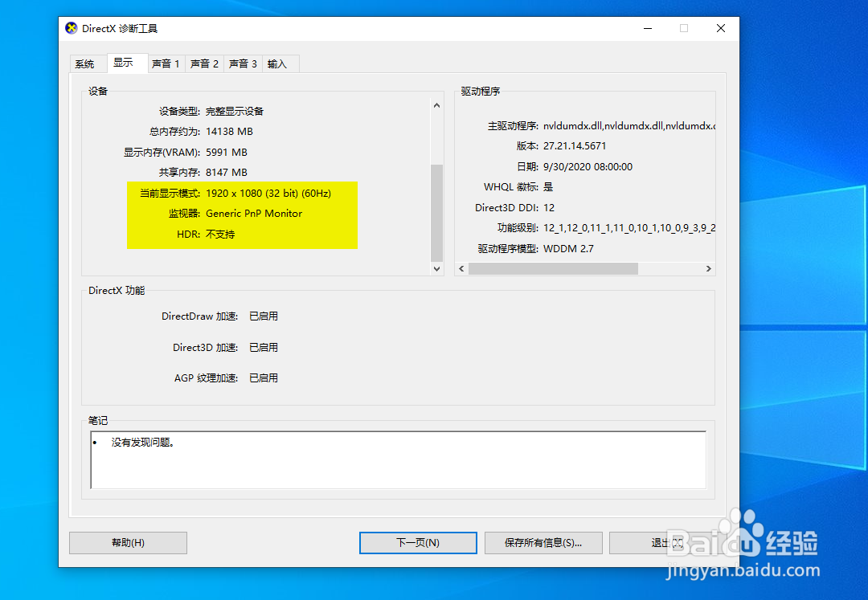Image resolution: width=868 pixels, height=600 pixels.
Task: Click device list scroll down arrow
Action: click(436, 269)
